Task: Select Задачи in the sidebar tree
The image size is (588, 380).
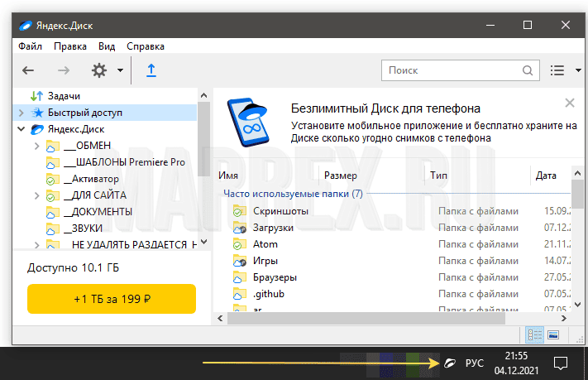Action: coord(64,96)
